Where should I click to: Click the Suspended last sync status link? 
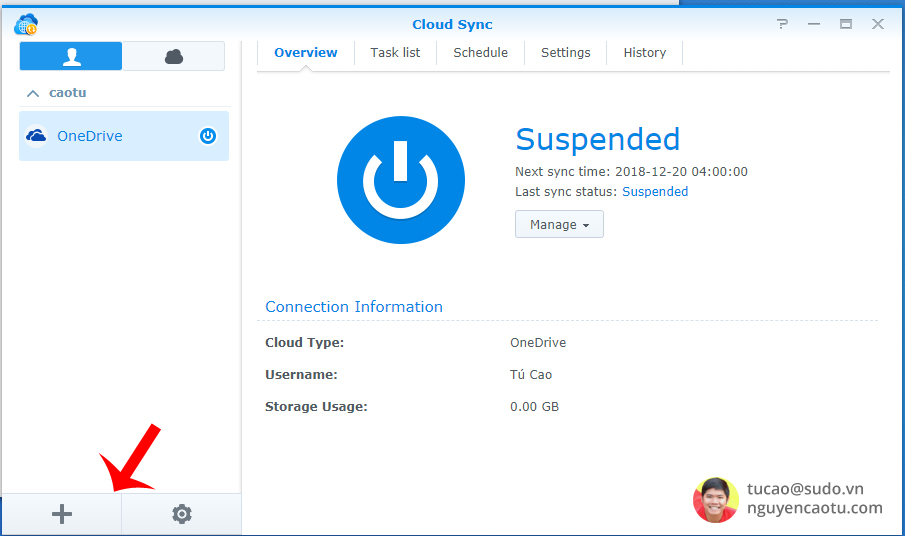pyautogui.click(x=655, y=192)
